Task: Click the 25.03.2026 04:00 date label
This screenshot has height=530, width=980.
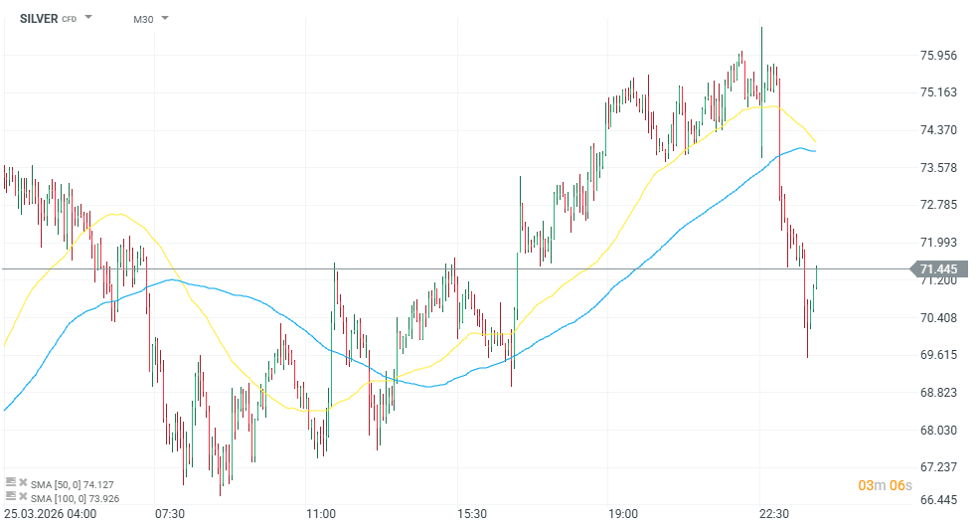Action: click(50, 514)
